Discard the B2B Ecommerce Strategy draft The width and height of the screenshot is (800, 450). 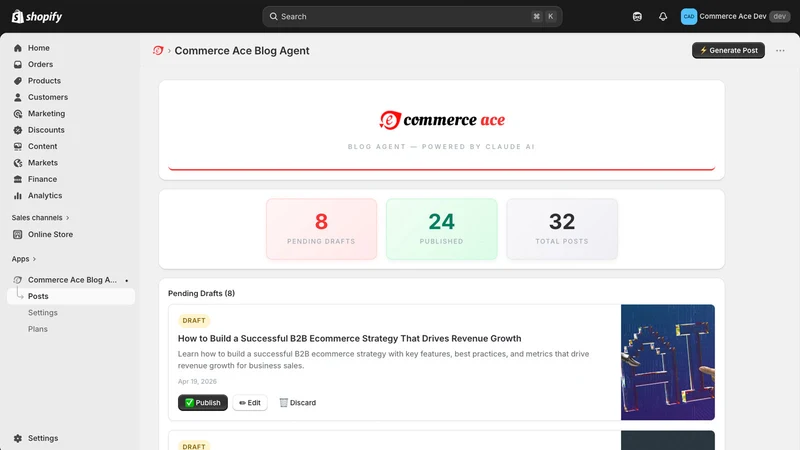[298, 403]
